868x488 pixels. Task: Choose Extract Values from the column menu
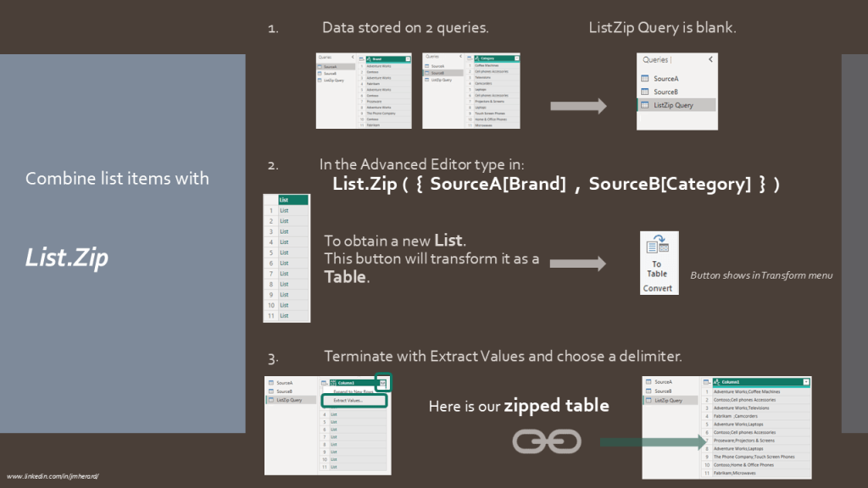(348, 400)
